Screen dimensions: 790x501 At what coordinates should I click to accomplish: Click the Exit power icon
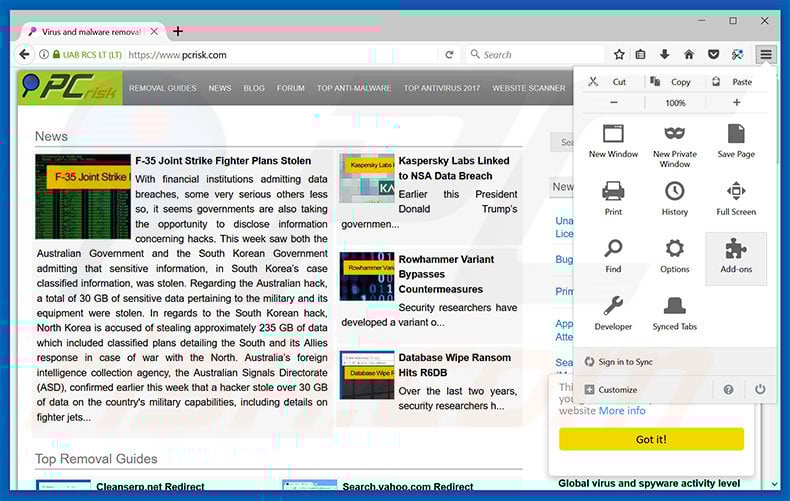[x=760, y=389]
